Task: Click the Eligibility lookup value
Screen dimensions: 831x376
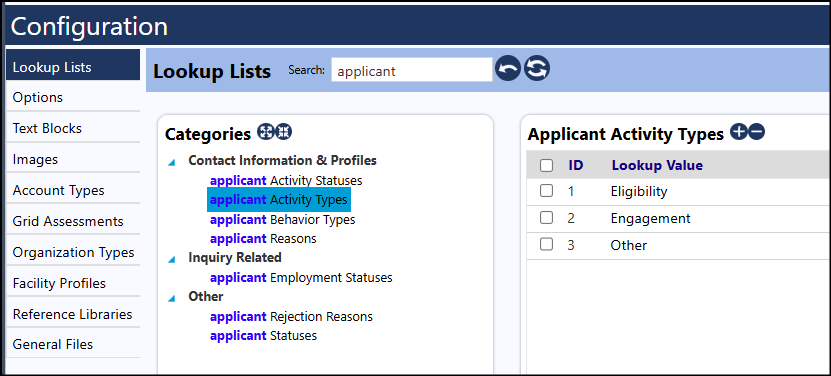Action: (x=639, y=191)
